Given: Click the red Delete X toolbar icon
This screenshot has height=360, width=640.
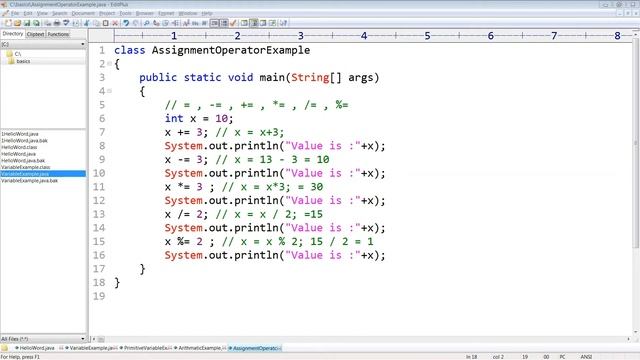Looking at the screenshot, I should coord(115,23).
